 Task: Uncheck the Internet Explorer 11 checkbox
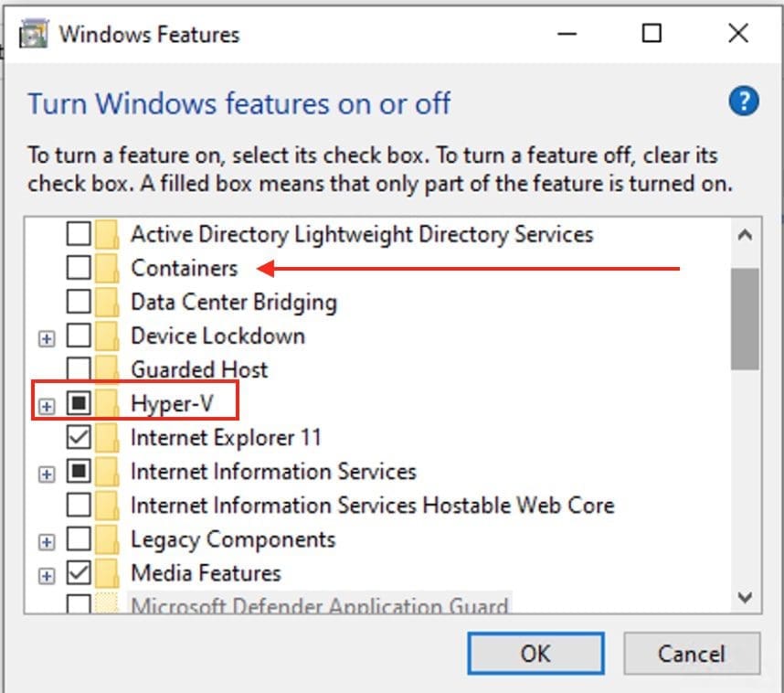(x=79, y=437)
